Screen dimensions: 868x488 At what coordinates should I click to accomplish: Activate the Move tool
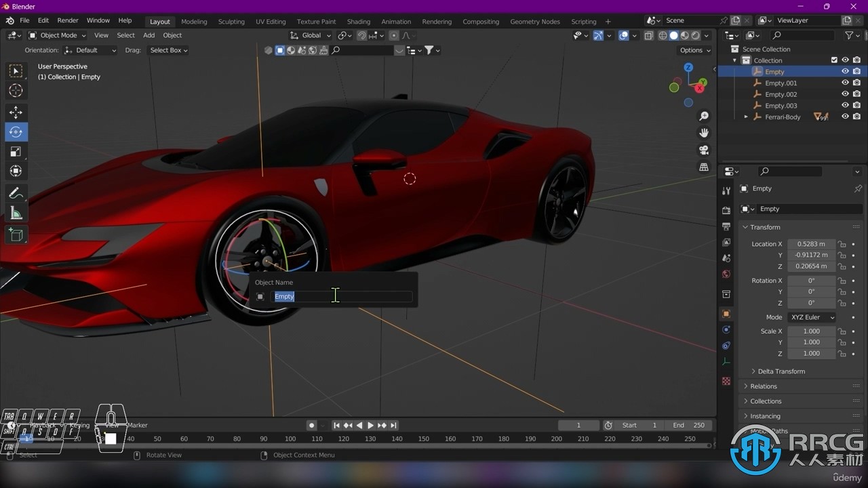[x=16, y=113]
